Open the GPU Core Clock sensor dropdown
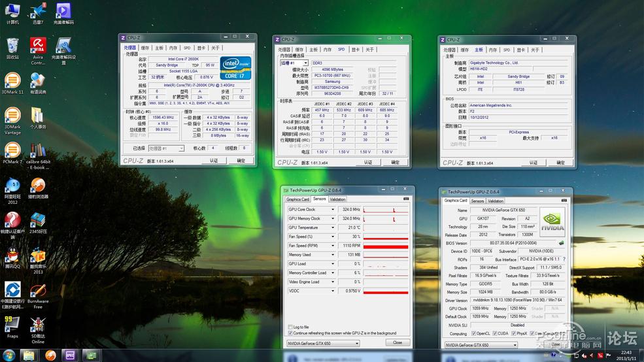 click(x=333, y=210)
